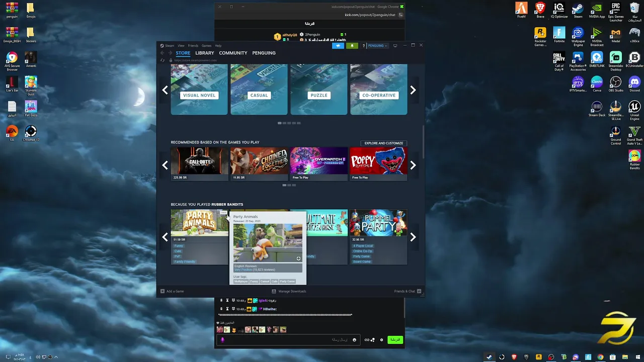644x362 pixels.
Task: Open the Steam announcements megaphone icon
Action: click(338, 46)
